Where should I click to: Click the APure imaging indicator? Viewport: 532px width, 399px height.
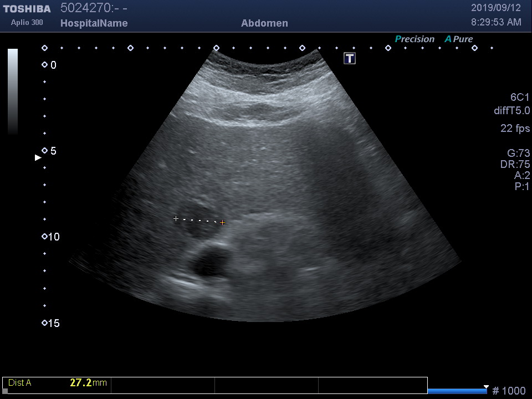pyautogui.click(x=459, y=39)
